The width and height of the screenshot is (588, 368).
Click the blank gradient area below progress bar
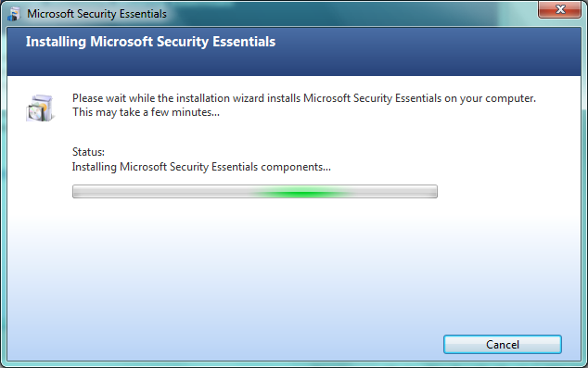[262, 262]
